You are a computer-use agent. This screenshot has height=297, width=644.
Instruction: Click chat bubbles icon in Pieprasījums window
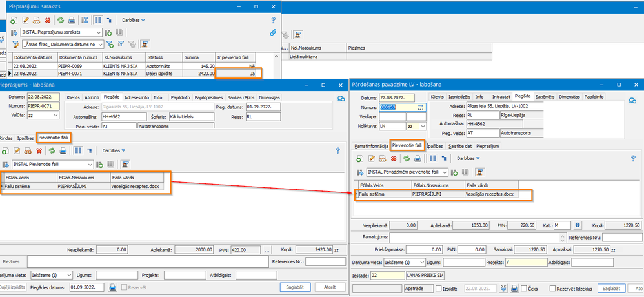(x=341, y=99)
